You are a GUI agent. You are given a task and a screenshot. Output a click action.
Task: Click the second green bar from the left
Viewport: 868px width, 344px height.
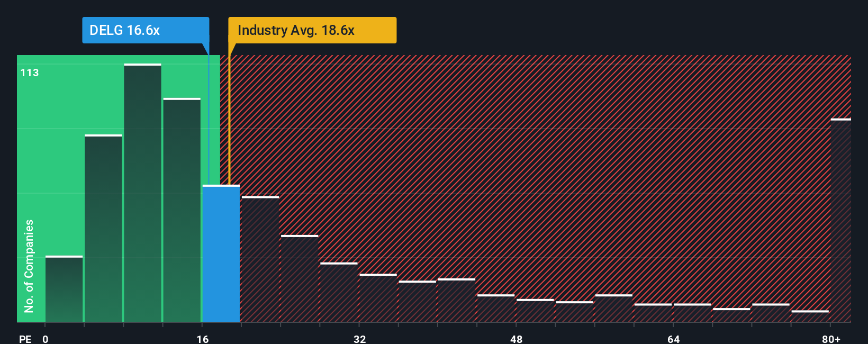coord(103,228)
